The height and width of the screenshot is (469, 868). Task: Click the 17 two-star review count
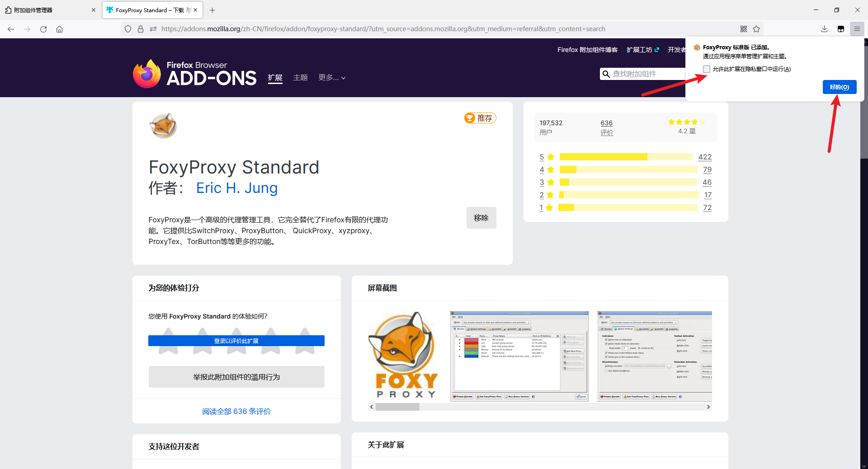pyautogui.click(x=708, y=195)
